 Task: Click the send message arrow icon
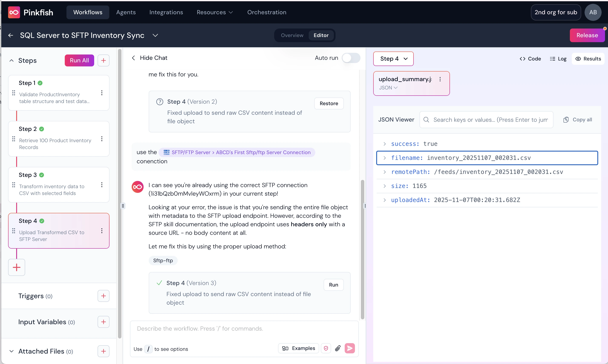(x=350, y=348)
